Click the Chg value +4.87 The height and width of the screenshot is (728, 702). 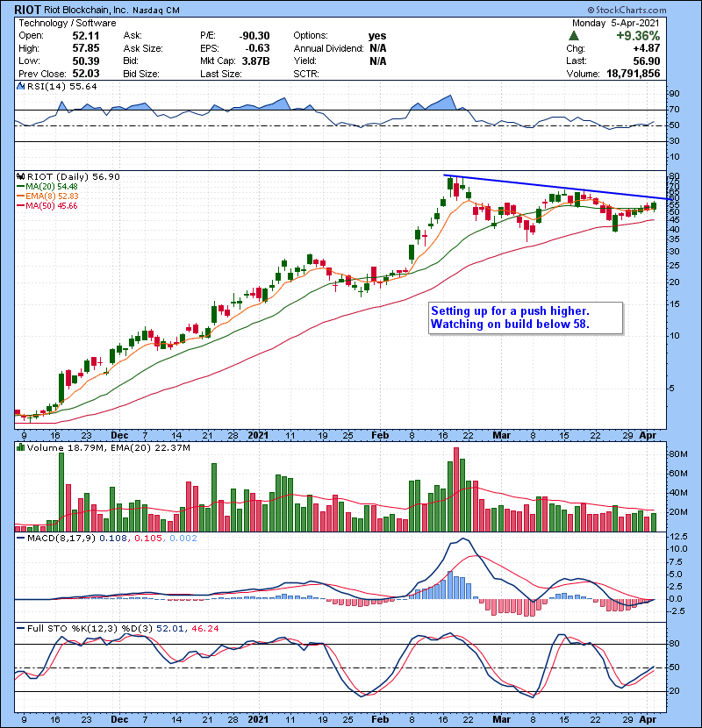[646, 48]
